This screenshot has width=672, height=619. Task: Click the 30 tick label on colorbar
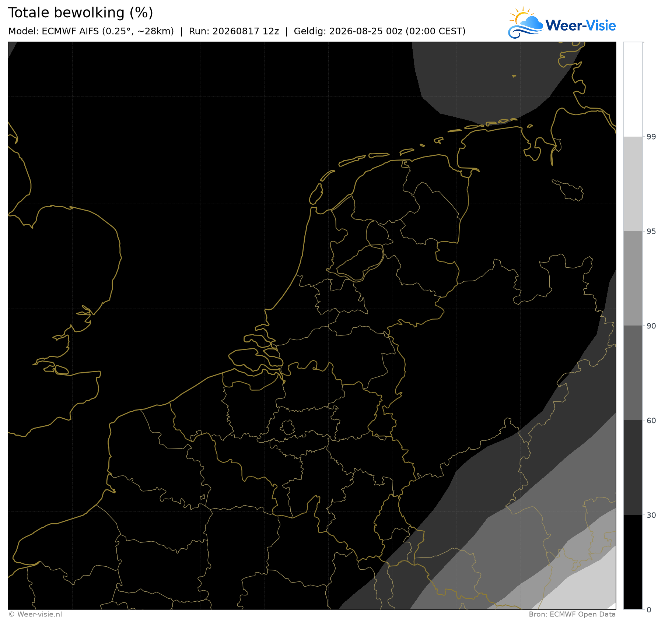point(651,515)
